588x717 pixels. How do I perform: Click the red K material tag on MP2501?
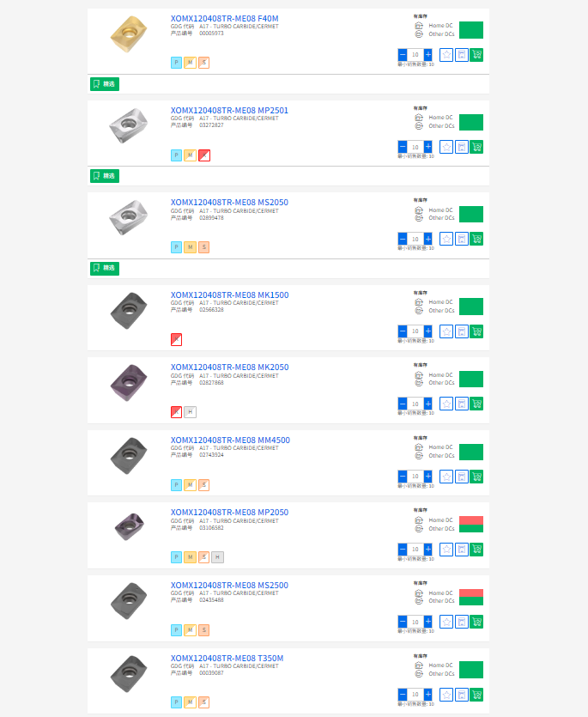coord(204,155)
